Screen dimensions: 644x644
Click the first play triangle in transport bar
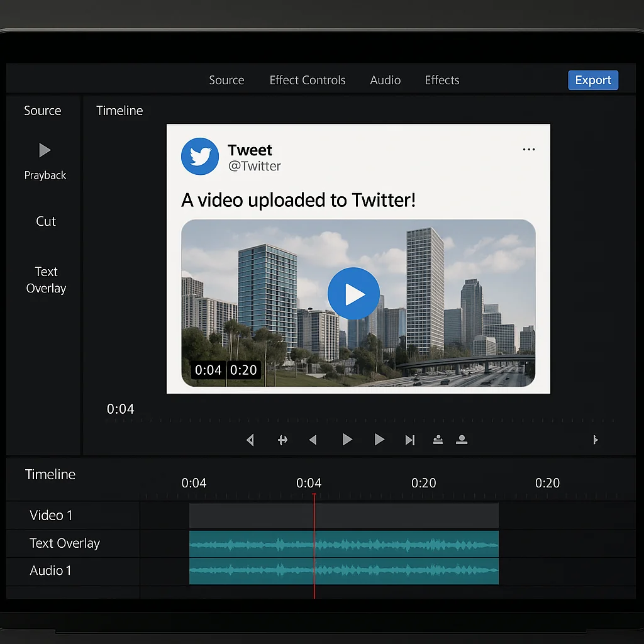[347, 440]
